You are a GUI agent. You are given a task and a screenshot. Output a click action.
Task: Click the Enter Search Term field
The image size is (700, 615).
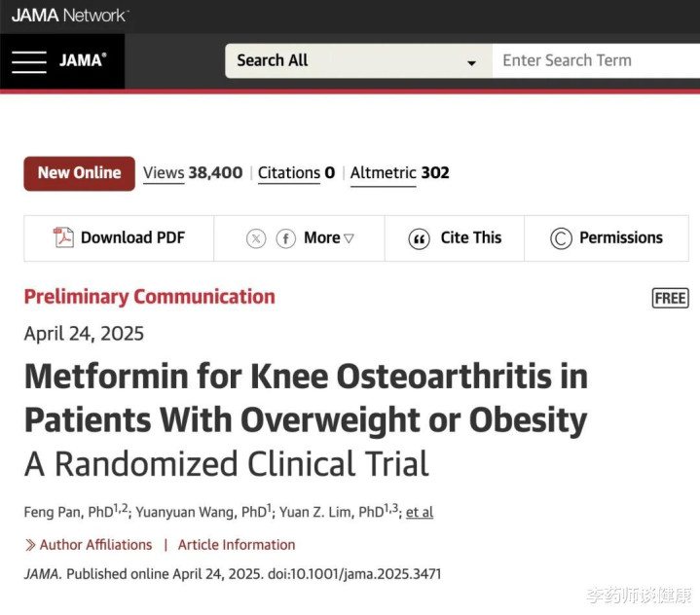coord(596,60)
